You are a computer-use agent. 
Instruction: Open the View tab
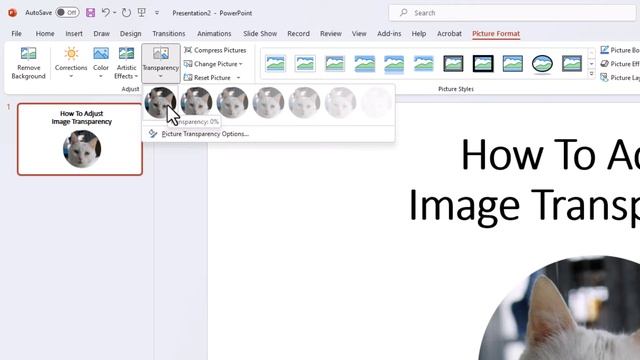(359, 33)
